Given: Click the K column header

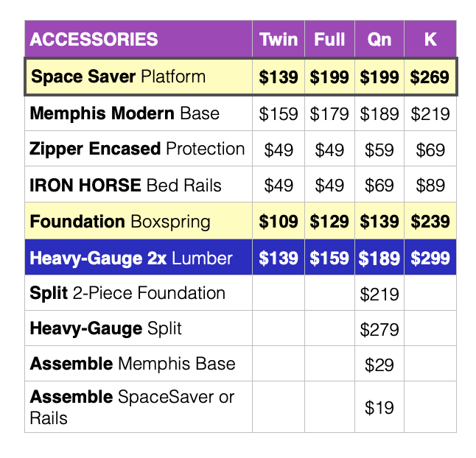Looking at the screenshot, I should 430,39.
